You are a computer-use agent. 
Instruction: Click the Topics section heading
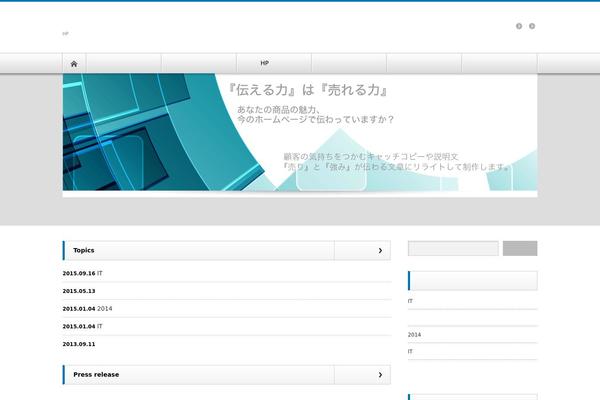tap(84, 250)
